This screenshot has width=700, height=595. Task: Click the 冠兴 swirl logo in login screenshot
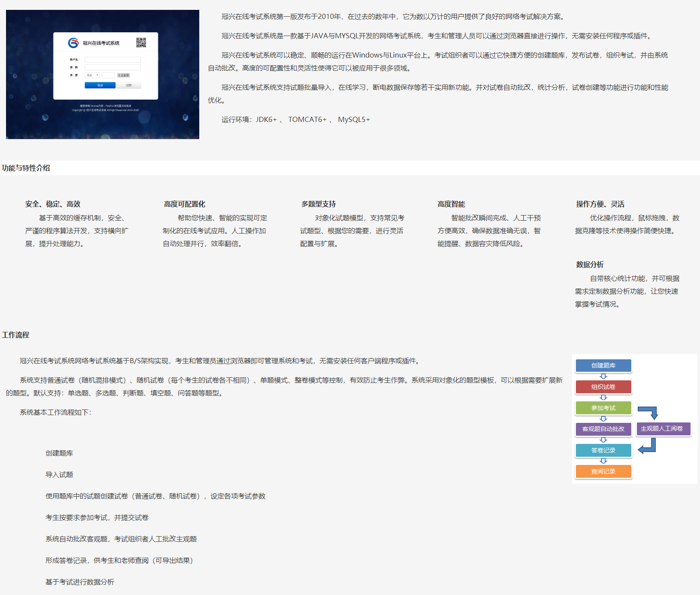click(73, 43)
